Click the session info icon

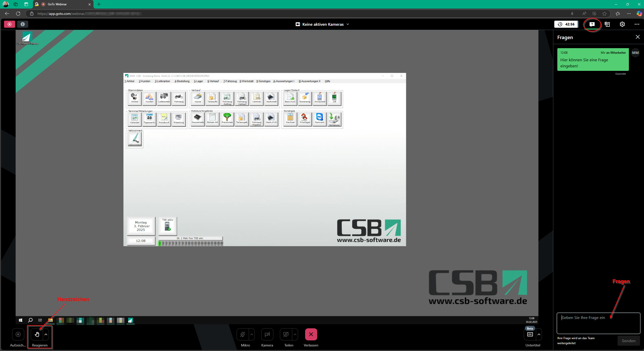(x=23, y=24)
